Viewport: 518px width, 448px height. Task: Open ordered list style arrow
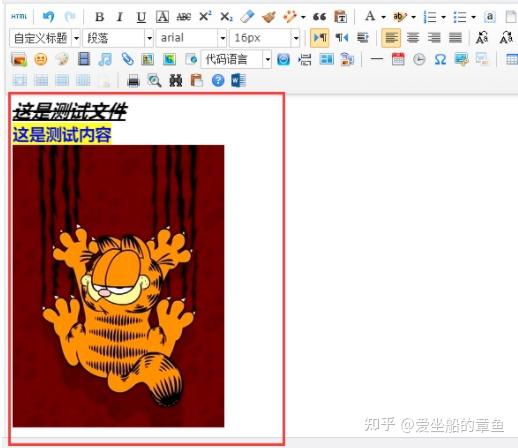443,17
